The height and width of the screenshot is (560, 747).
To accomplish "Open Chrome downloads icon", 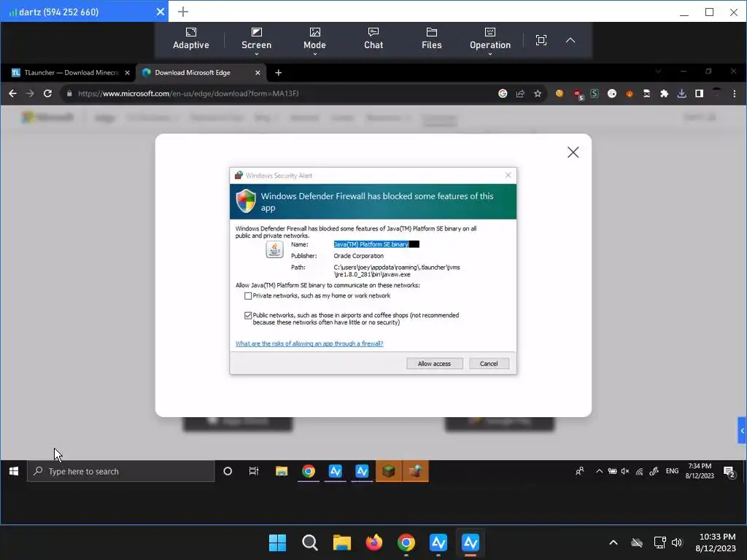I will point(682,93).
